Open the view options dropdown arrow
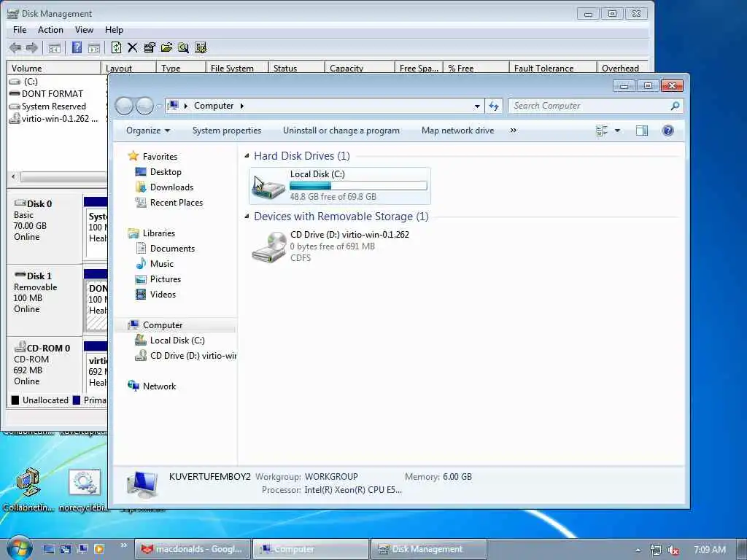747x560 pixels. coord(617,131)
